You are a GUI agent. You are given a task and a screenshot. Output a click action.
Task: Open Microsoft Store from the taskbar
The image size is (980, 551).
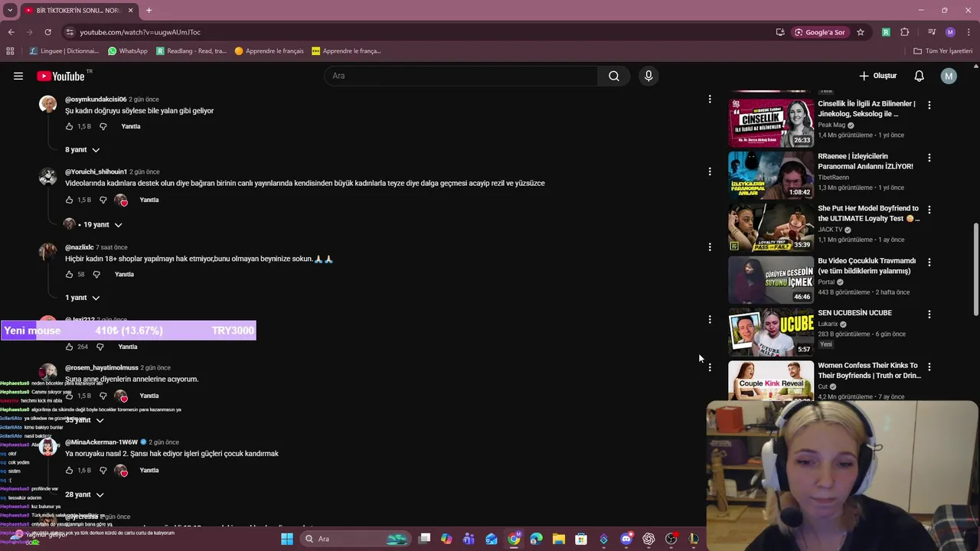pos(581,539)
